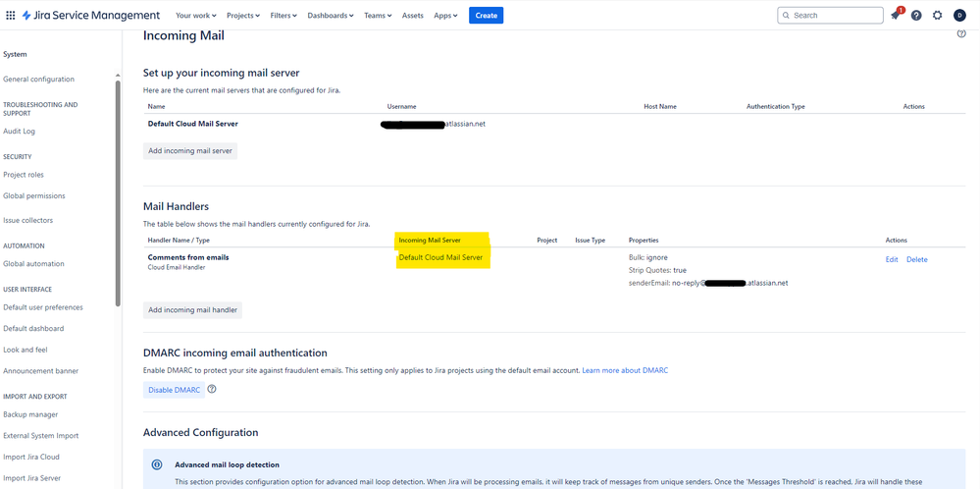Open Import Jira Cloud in sidebar
Viewport: 980px width, 489px height.
click(31, 458)
